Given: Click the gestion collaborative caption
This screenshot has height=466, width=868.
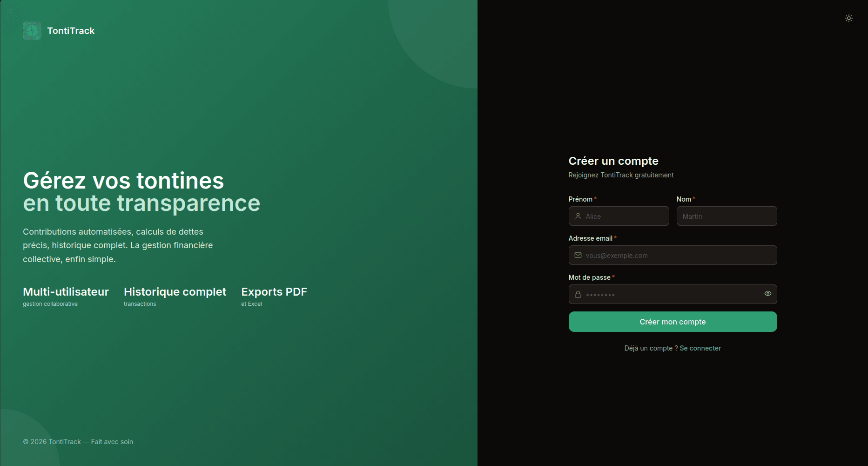Looking at the screenshot, I should (50, 304).
